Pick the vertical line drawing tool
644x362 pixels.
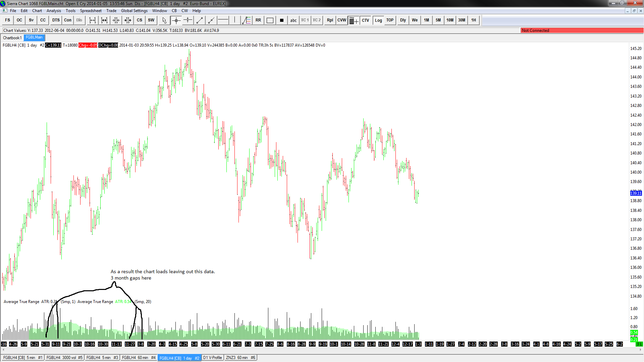tap(235, 20)
